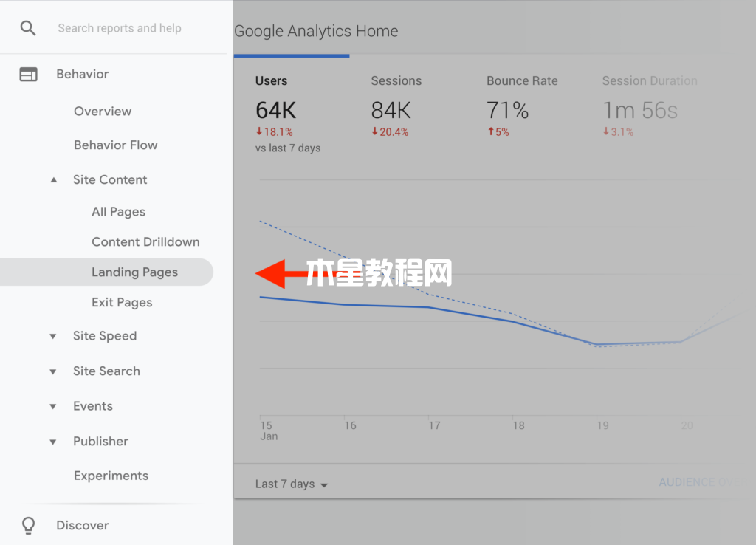
Task: Open the Exit Pages report
Action: tap(122, 302)
